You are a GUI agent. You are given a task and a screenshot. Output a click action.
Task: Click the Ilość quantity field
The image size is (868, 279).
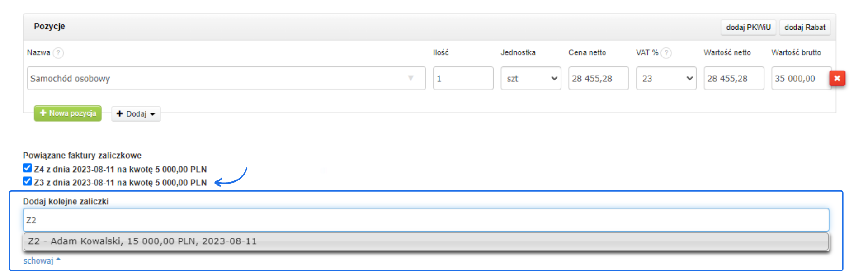(463, 78)
